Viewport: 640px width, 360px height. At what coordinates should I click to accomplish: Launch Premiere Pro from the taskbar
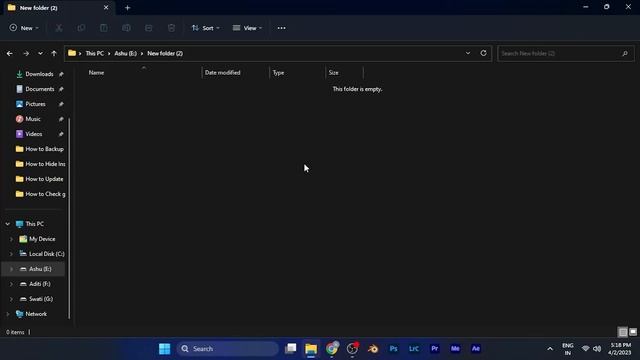435,349
